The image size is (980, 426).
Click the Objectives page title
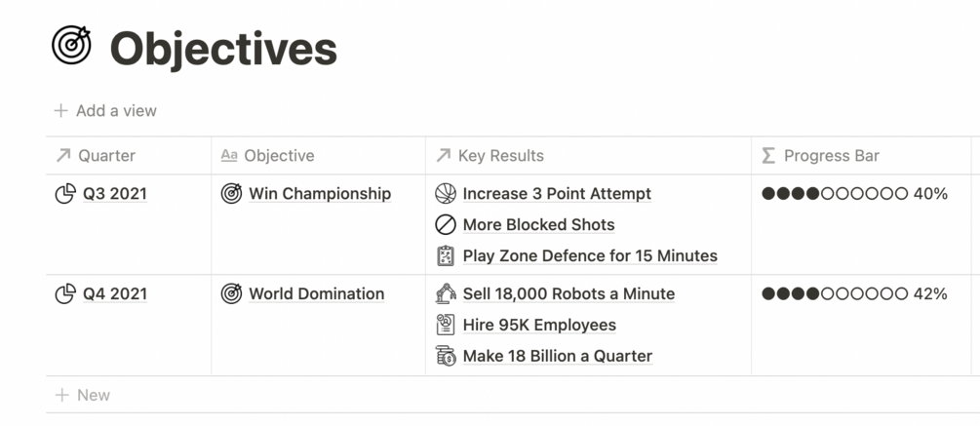click(223, 48)
